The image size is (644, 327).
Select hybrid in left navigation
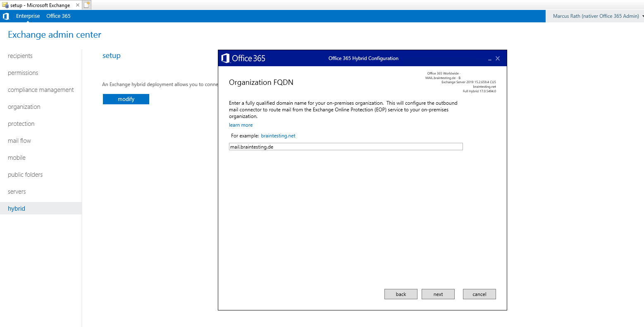tap(41, 208)
